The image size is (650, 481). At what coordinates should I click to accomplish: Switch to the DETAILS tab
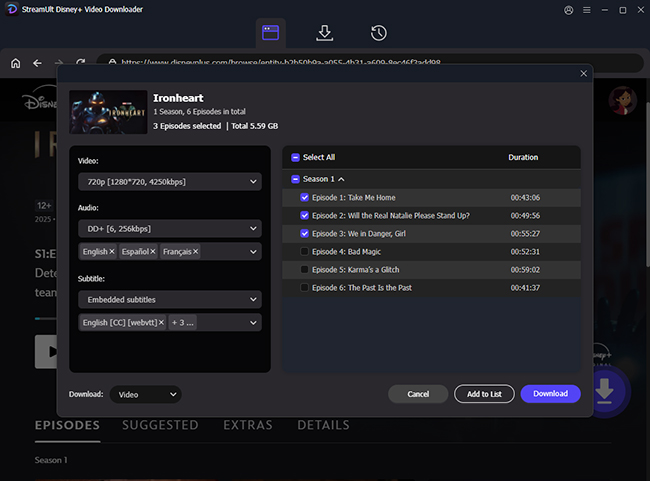click(x=323, y=425)
